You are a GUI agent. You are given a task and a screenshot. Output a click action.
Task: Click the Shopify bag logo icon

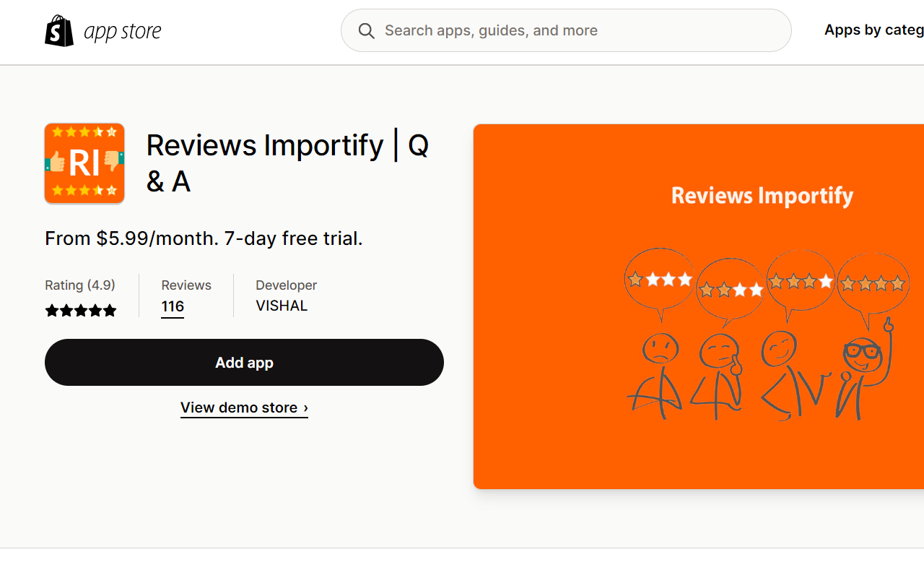[59, 30]
